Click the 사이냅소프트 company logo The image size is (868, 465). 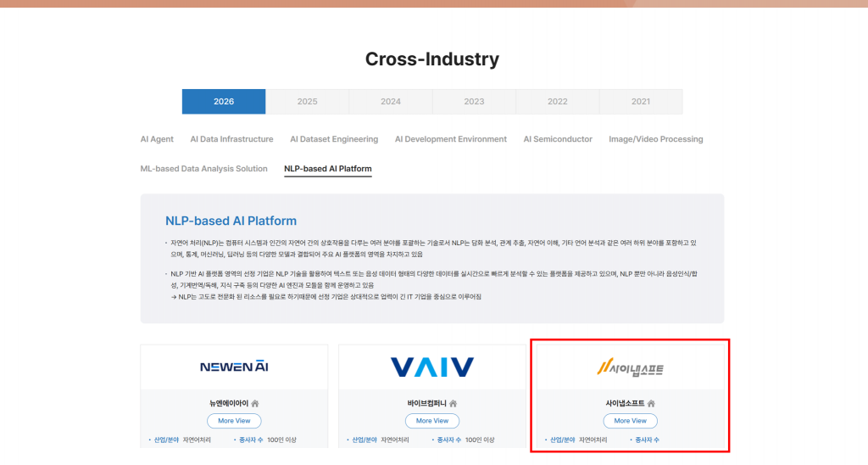point(630,367)
